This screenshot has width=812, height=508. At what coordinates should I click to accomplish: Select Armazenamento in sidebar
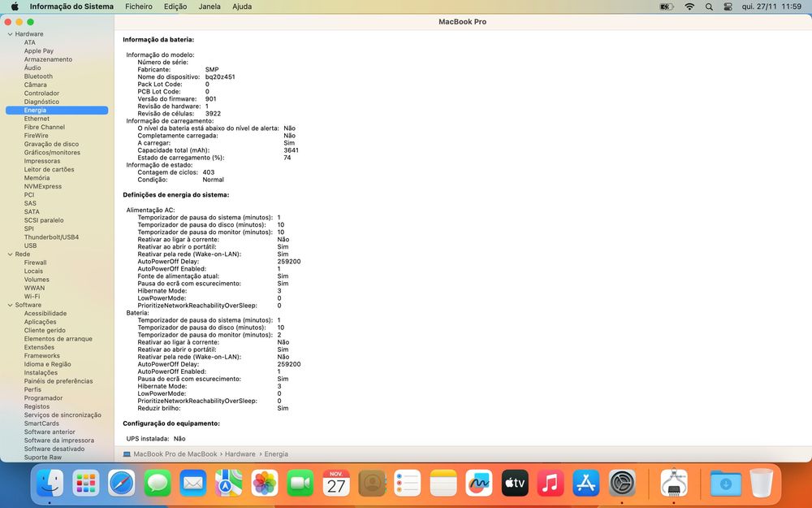[x=48, y=59]
